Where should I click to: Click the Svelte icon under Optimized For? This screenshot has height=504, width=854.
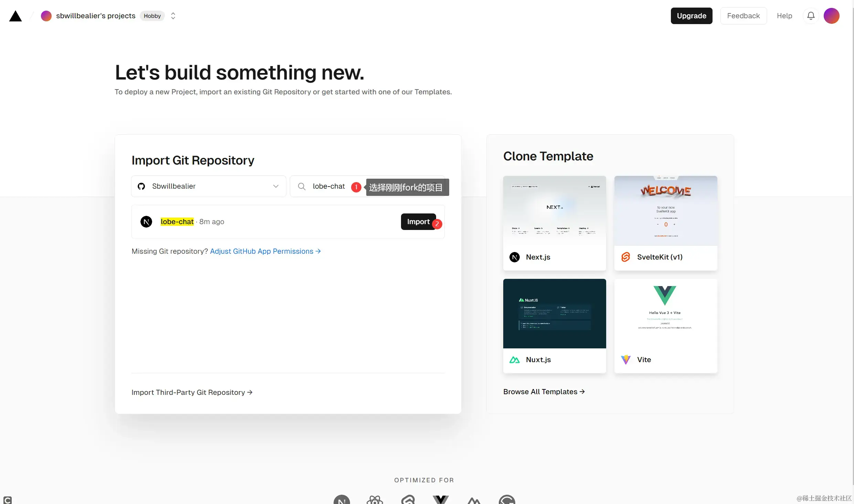pos(408,500)
